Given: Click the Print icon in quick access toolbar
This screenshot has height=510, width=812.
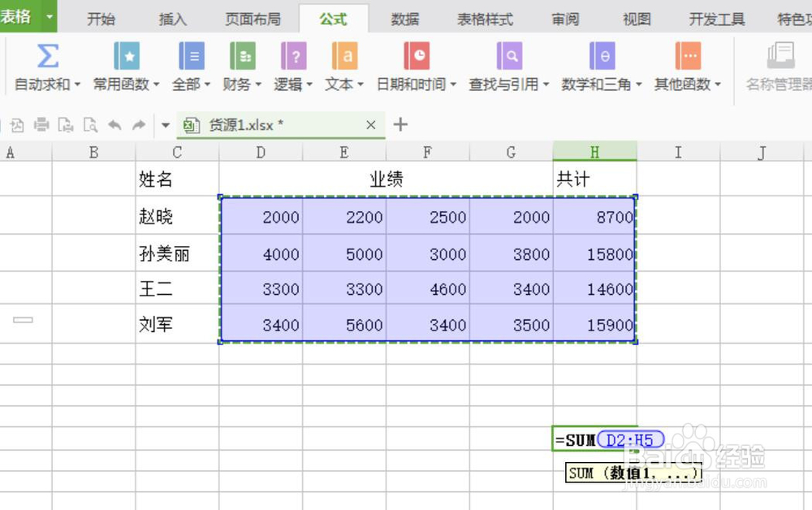Looking at the screenshot, I should click(40, 125).
